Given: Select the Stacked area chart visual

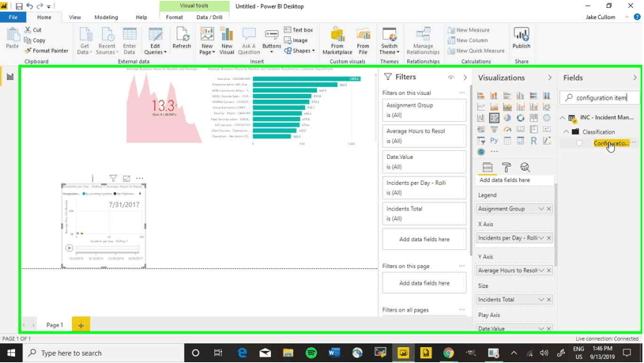Looking at the screenshot, I should 507,107.
